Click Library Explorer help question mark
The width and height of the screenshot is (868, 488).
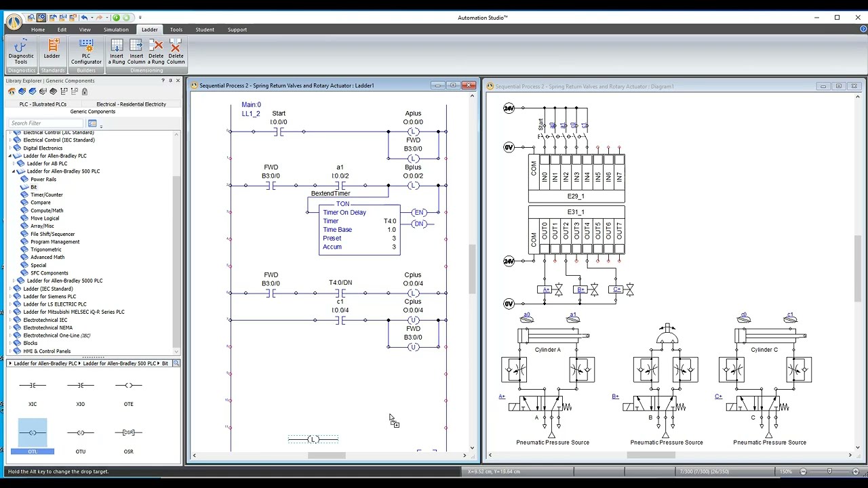pyautogui.click(x=163, y=81)
